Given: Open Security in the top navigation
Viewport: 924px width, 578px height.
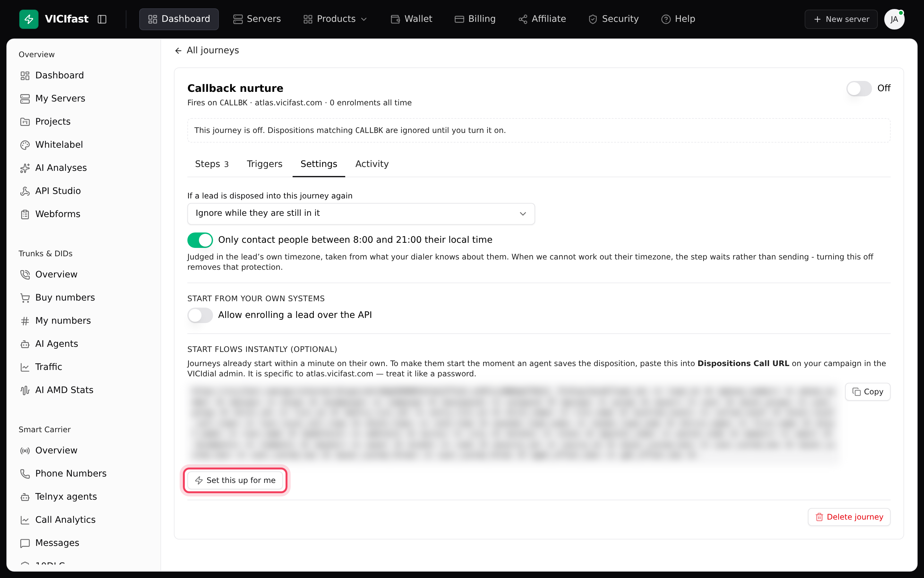Looking at the screenshot, I should coord(613,19).
